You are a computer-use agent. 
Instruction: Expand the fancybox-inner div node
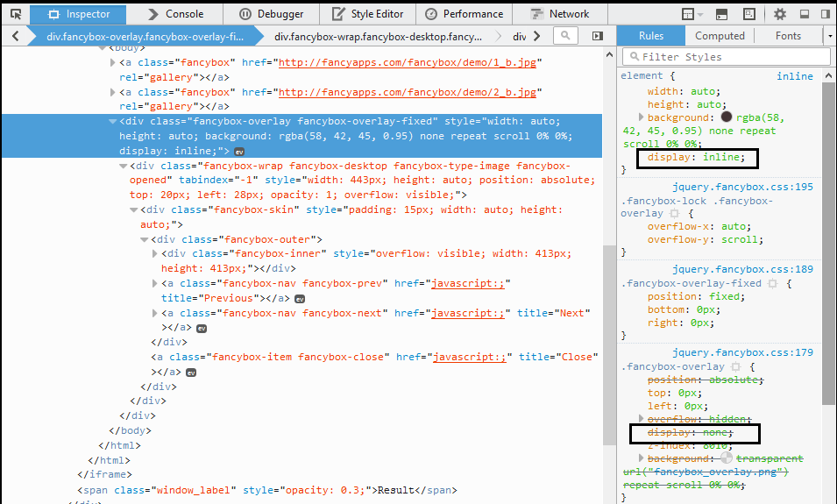click(155, 253)
